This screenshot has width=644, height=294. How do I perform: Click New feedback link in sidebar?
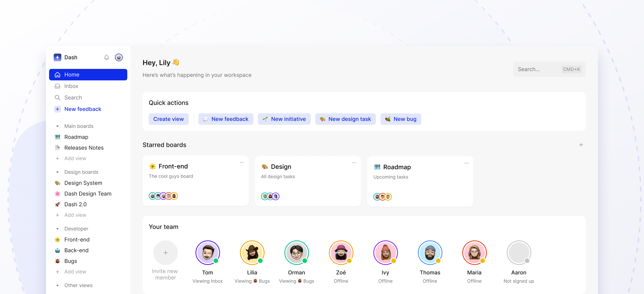[83, 109]
